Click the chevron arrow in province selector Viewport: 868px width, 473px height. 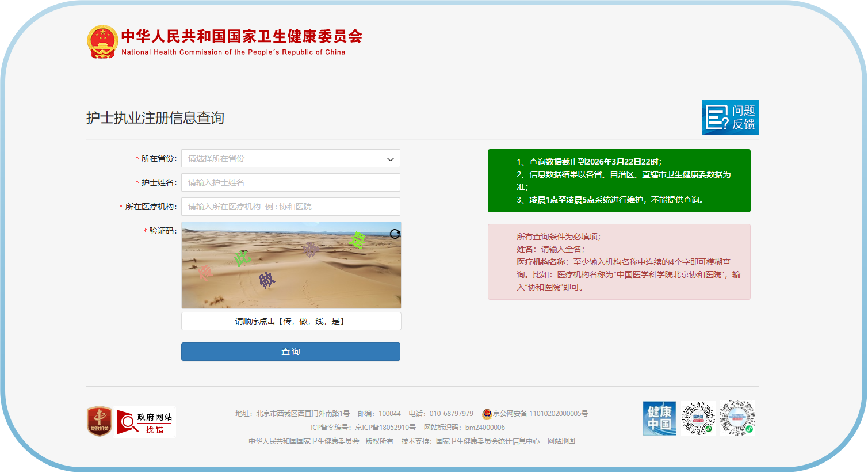(x=391, y=159)
